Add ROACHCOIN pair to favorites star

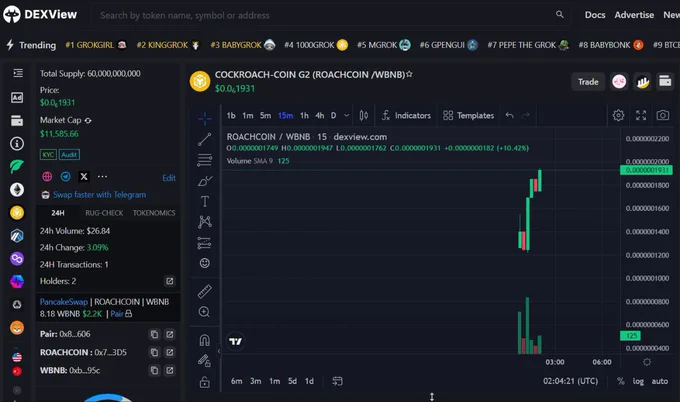[409, 74]
